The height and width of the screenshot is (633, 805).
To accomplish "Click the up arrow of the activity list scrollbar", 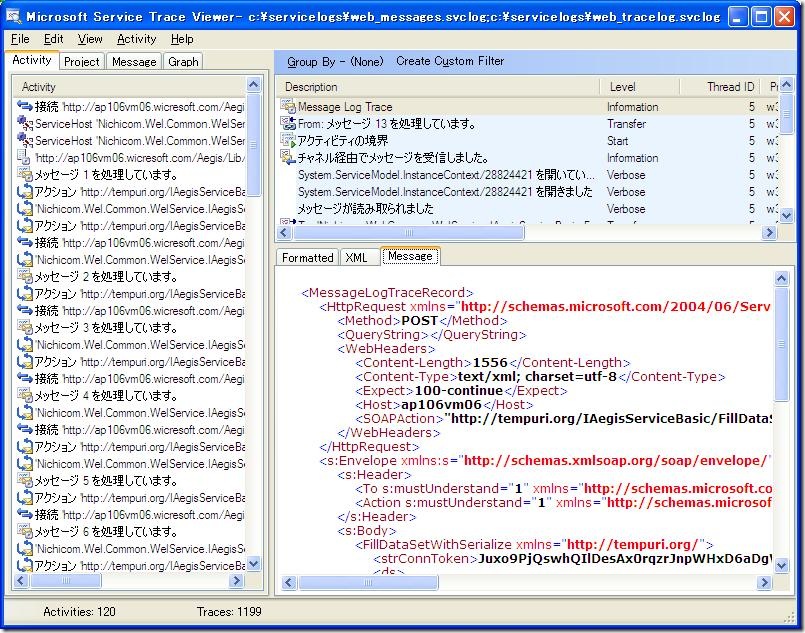I will click(254, 85).
